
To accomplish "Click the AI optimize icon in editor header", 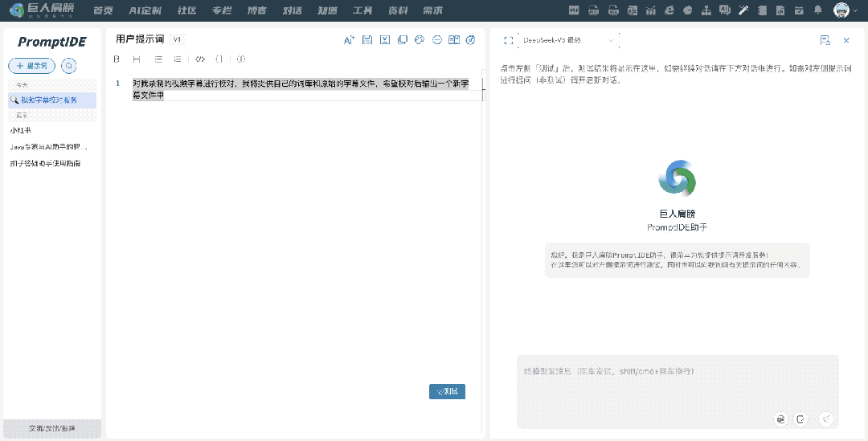I will [349, 40].
